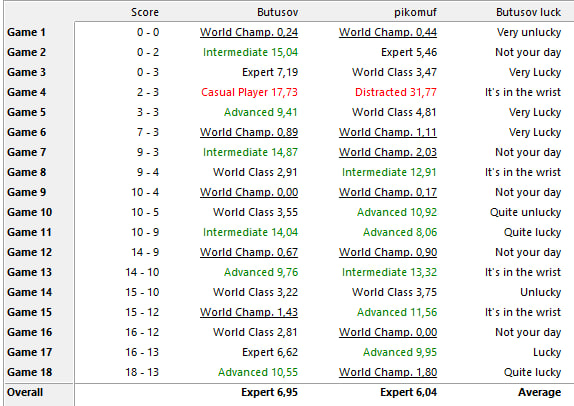Viewport: 574px width, 406px height.
Task: Select the Game 9 row header
Action: pos(26,192)
